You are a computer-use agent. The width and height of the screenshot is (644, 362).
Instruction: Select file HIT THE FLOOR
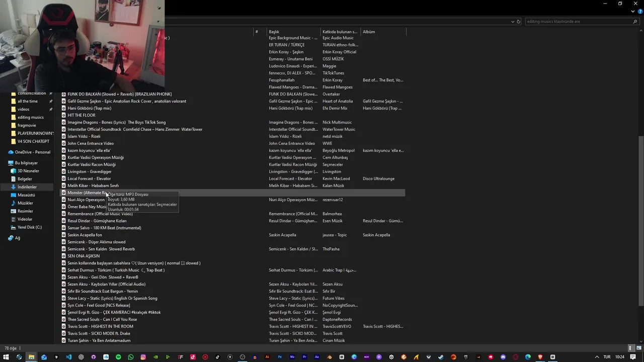tap(82, 115)
